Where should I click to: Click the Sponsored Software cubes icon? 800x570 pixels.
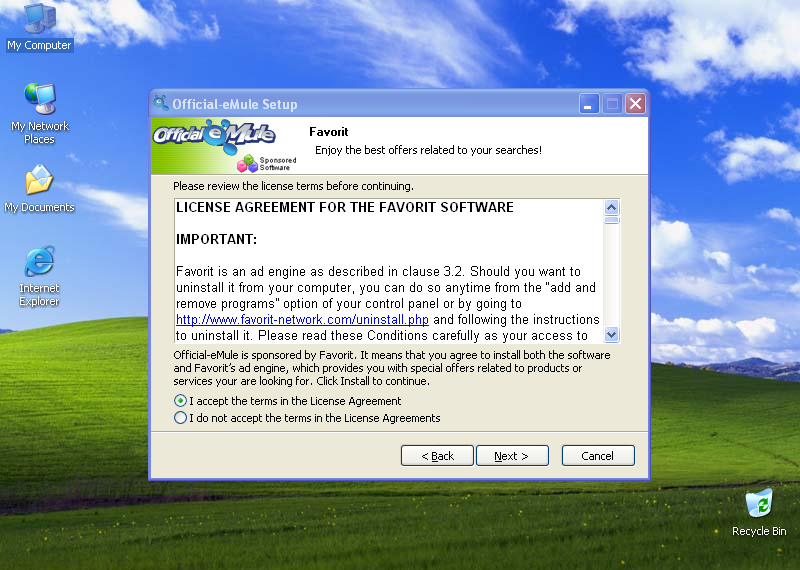247,163
